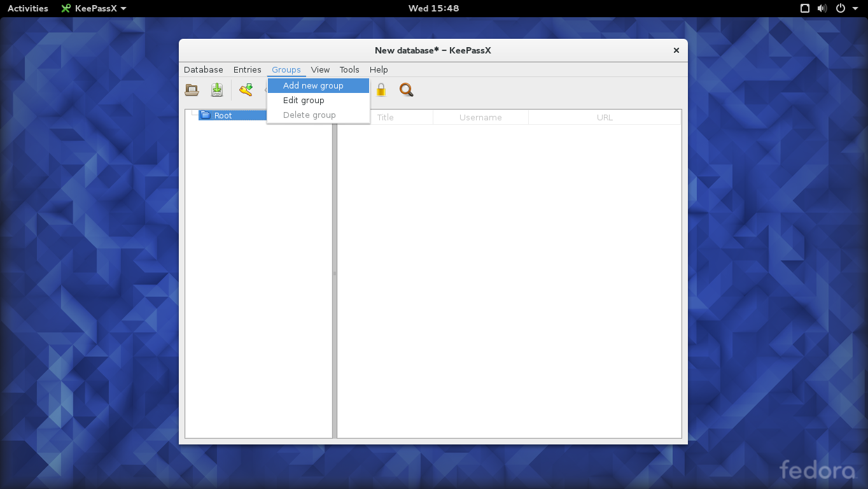Viewport: 868px width, 489px height.
Task: Close the KeePassX window
Action: click(676, 50)
